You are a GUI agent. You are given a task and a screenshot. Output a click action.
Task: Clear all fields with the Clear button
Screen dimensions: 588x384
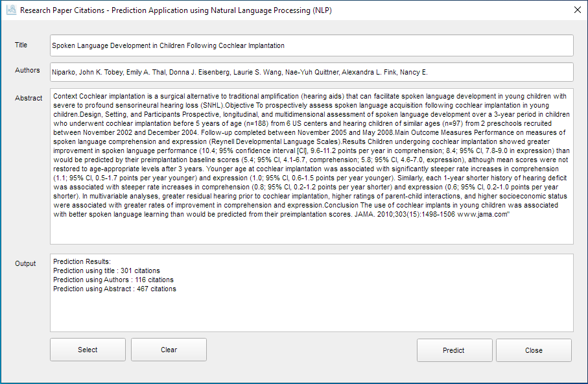169,350
